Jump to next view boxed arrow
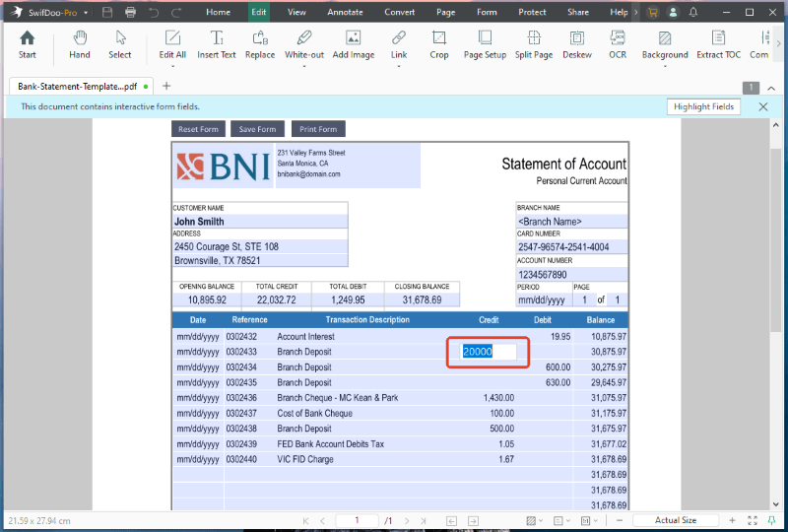Viewport: 788px width, 532px height. pos(473,521)
